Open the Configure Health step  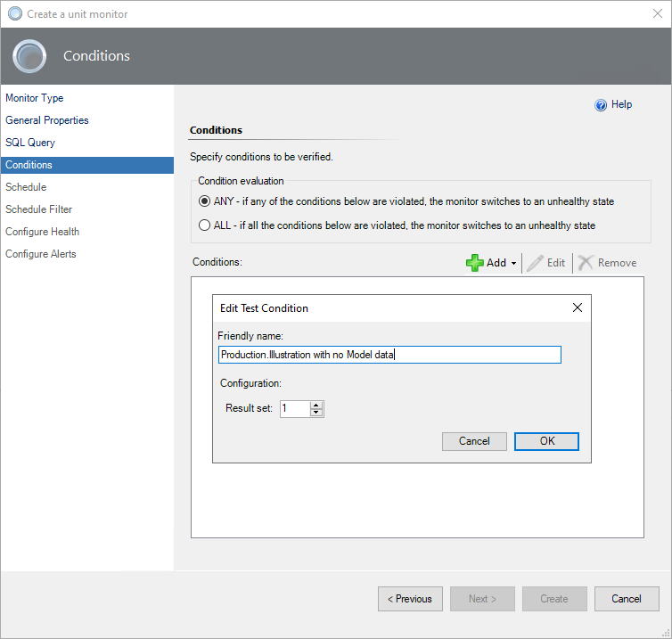click(x=43, y=232)
